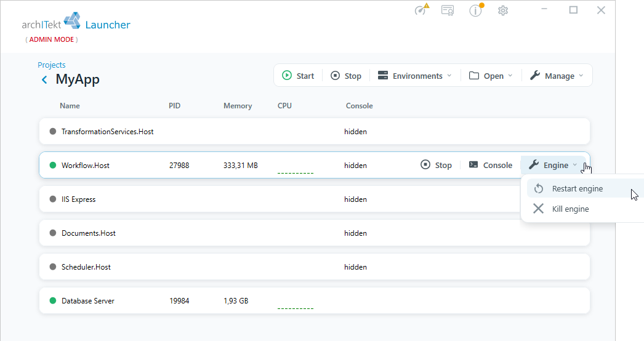Select the Scheduler.Host row
Screen dimensions: 644x341
[315, 267]
